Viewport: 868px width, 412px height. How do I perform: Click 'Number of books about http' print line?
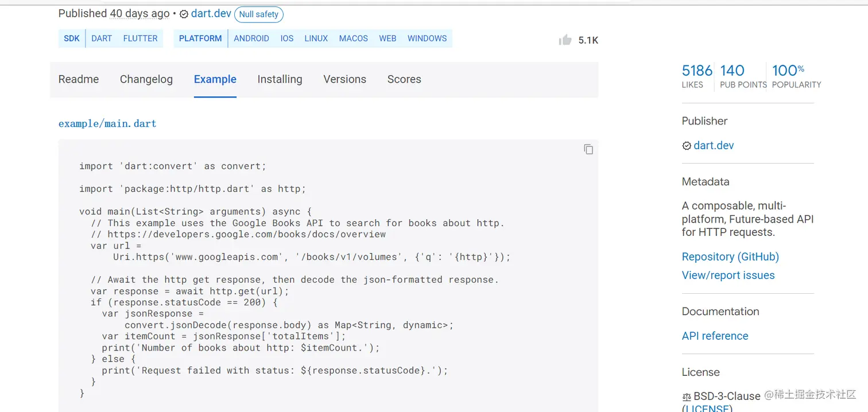[x=241, y=348]
